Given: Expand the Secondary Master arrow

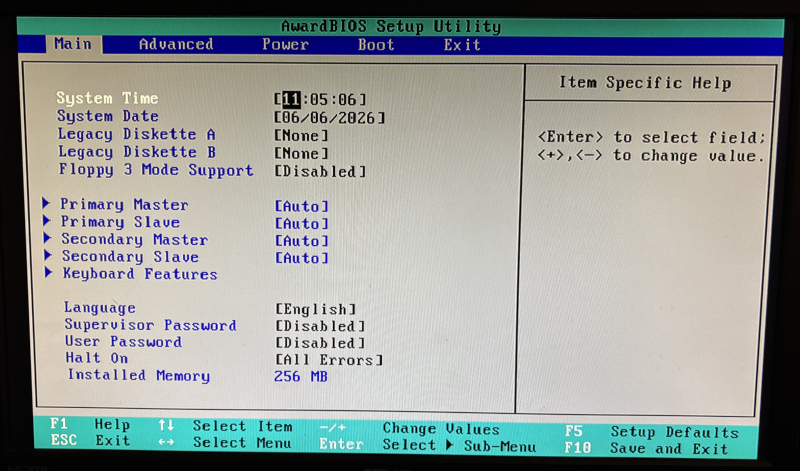Looking at the screenshot, I should point(47,238).
